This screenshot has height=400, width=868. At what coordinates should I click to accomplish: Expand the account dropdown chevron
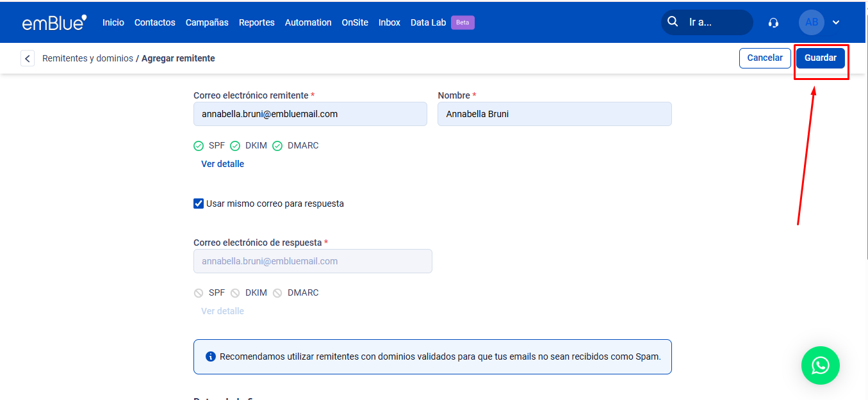tap(836, 22)
